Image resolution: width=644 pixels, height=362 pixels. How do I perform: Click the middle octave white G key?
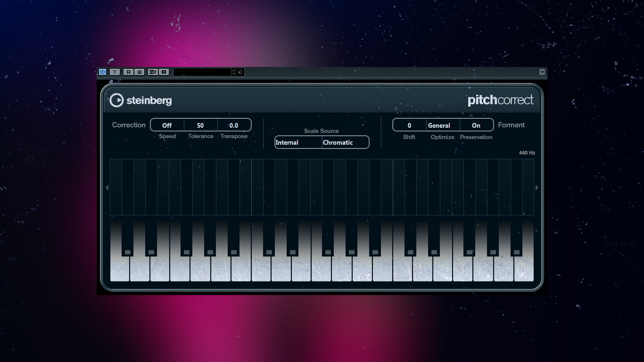pos(342,269)
